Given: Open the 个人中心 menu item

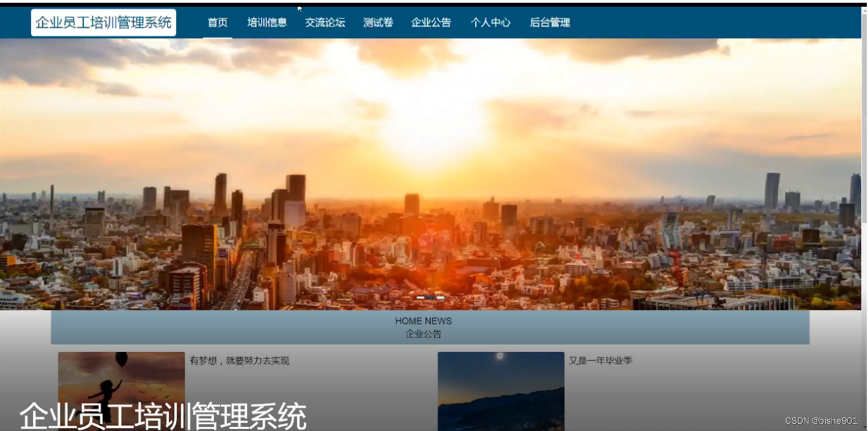Looking at the screenshot, I should pyautogui.click(x=490, y=23).
